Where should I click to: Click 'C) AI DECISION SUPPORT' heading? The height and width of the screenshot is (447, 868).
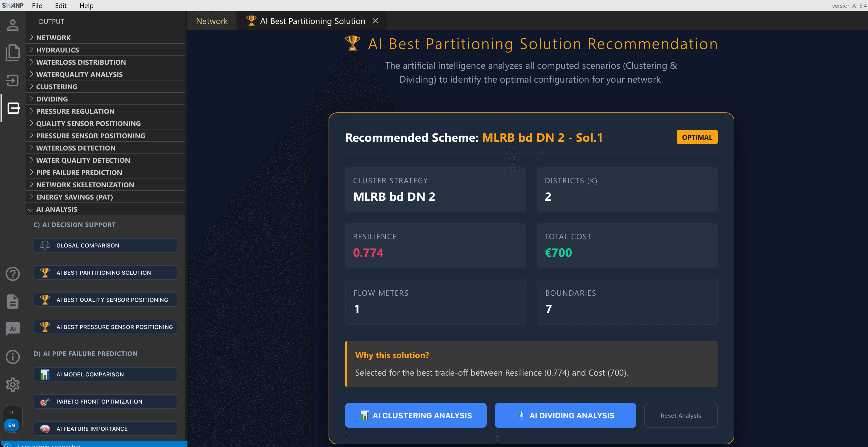click(x=75, y=225)
